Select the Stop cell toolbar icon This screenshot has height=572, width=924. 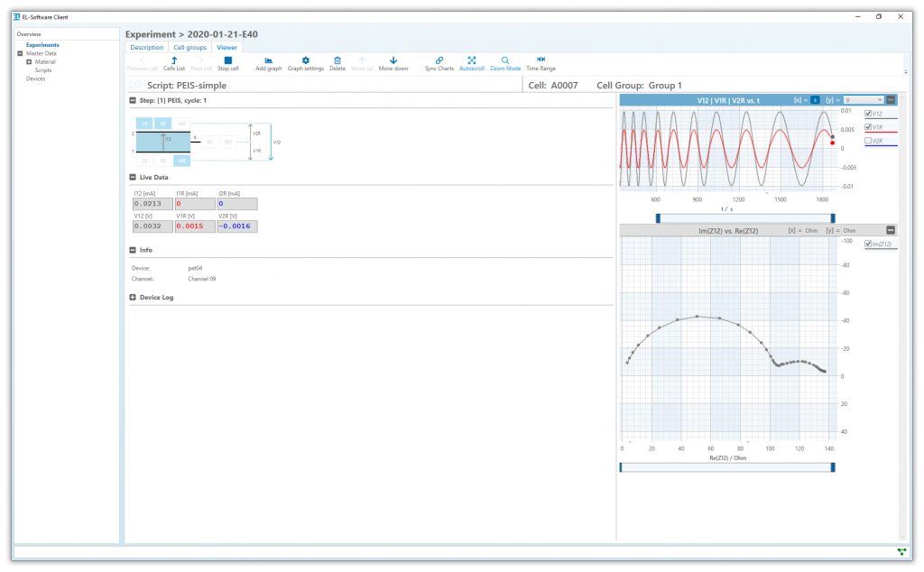tap(227, 61)
